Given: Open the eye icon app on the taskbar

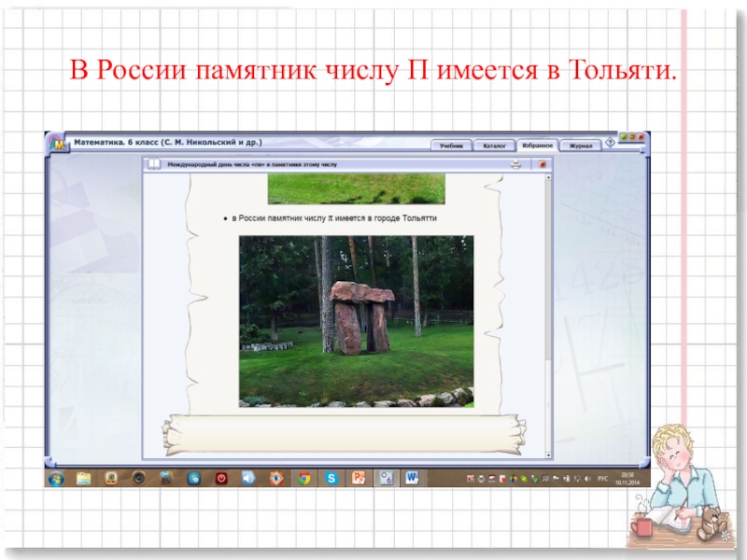Looking at the screenshot, I should coord(275,478).
